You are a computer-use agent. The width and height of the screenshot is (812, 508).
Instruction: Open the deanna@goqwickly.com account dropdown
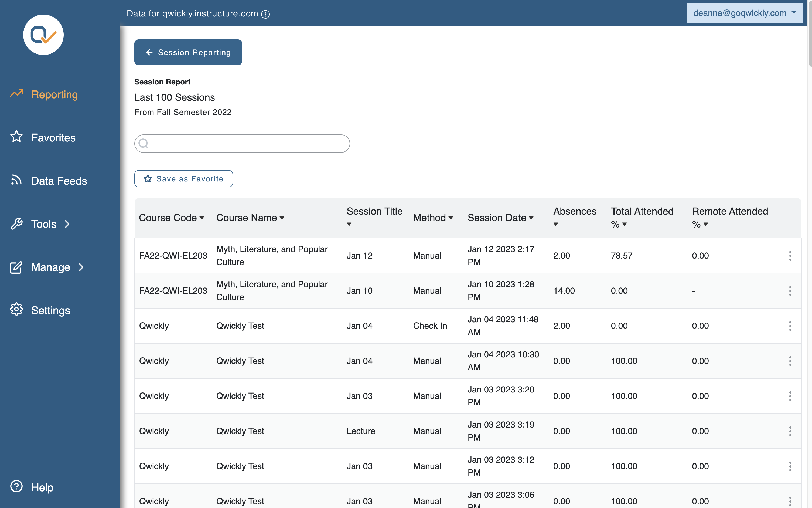coord(745,13)
